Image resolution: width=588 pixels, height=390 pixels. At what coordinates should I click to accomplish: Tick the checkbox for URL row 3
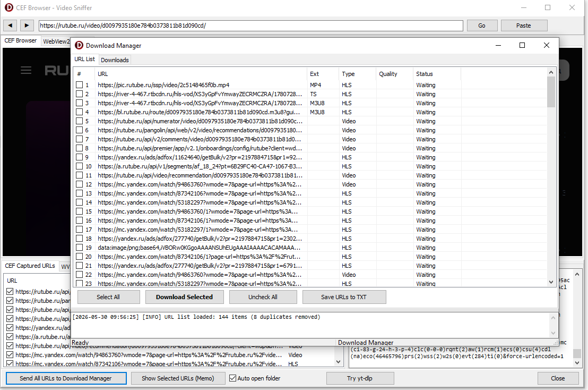click(80, 103)
